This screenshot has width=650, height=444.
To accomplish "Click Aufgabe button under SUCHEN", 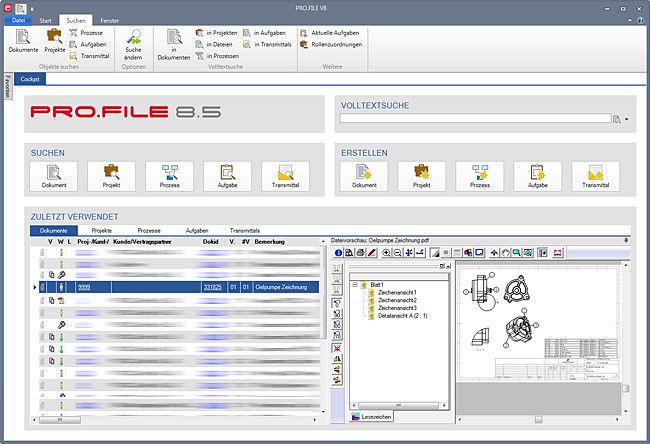I will coord(228,177).
